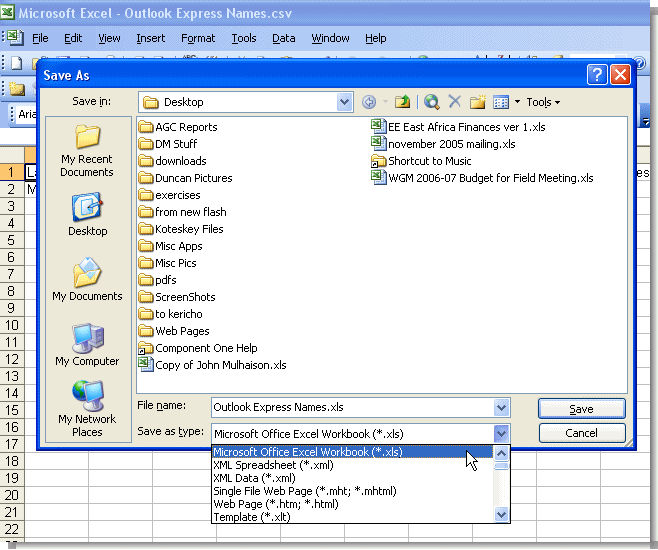This screenshot has width=658, height=550.
Task: Select the exercises folder
Action: (x=170, y=195)
